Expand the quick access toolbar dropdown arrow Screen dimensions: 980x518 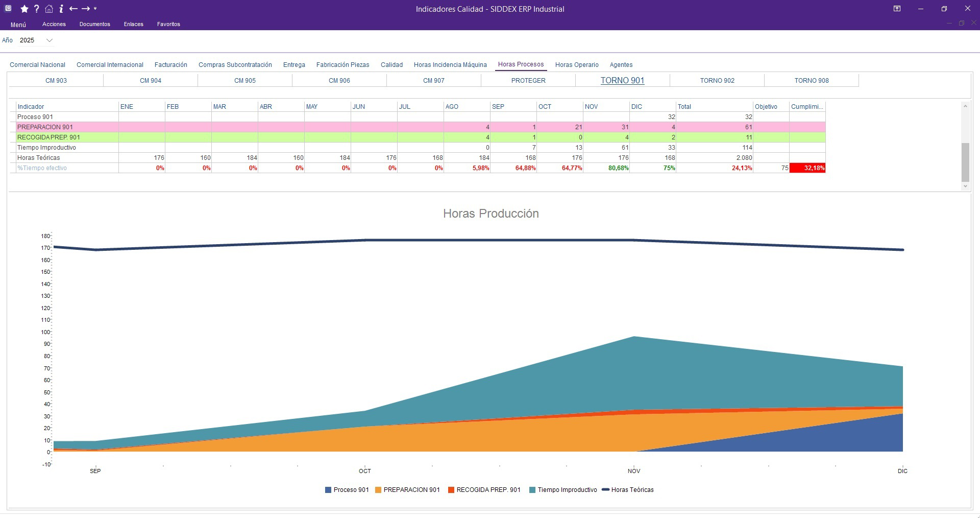pyautogui.click(x=95, y=9)
